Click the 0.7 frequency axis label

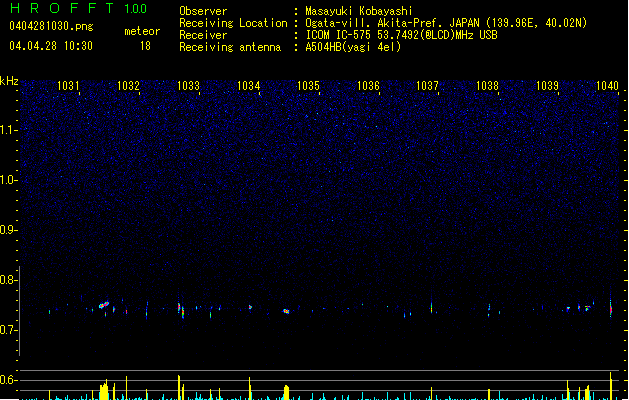click(x=9, y=330)
